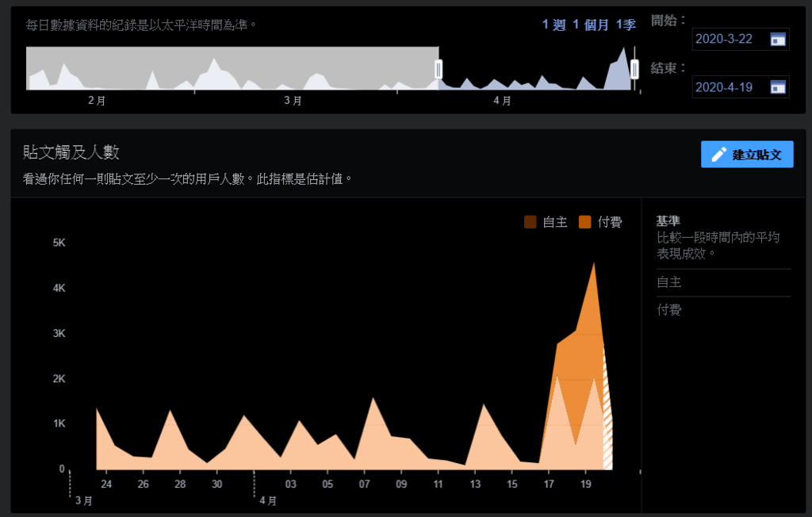This screenshot has height=517, width=812.
Task: Click the 17 x-axis date label
Action: [549, 484]
